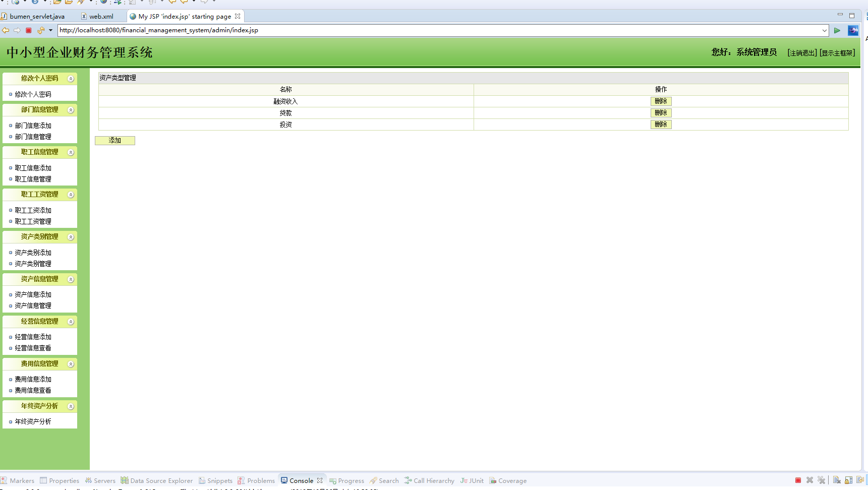The width and height of the screenshot is (868, 490).
Task: Collapse the 修改个人密码 menu section
Action: (x=71, y=79)
